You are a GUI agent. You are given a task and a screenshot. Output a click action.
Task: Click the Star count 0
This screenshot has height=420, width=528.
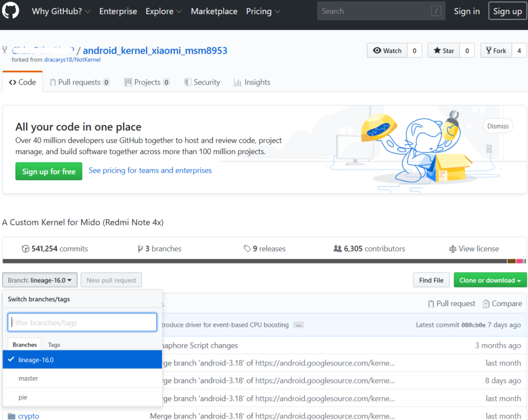(467, 51)
